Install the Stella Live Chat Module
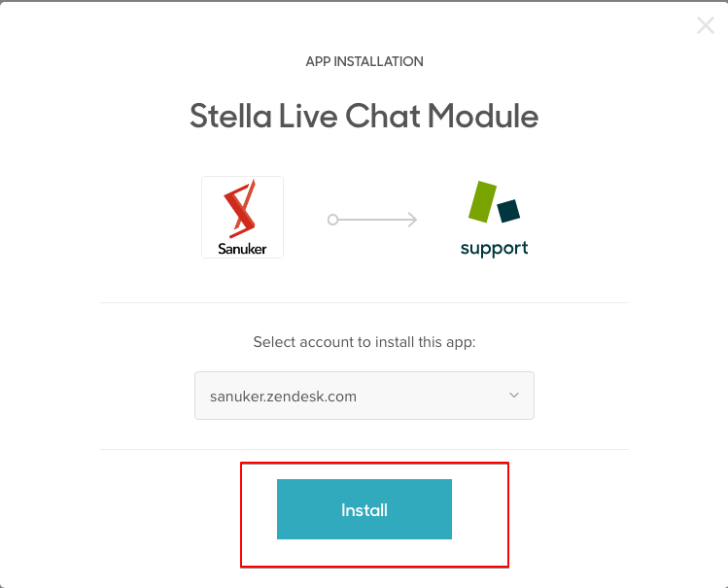This screenshot has width=728, height=588. click(x=364, y=509)
